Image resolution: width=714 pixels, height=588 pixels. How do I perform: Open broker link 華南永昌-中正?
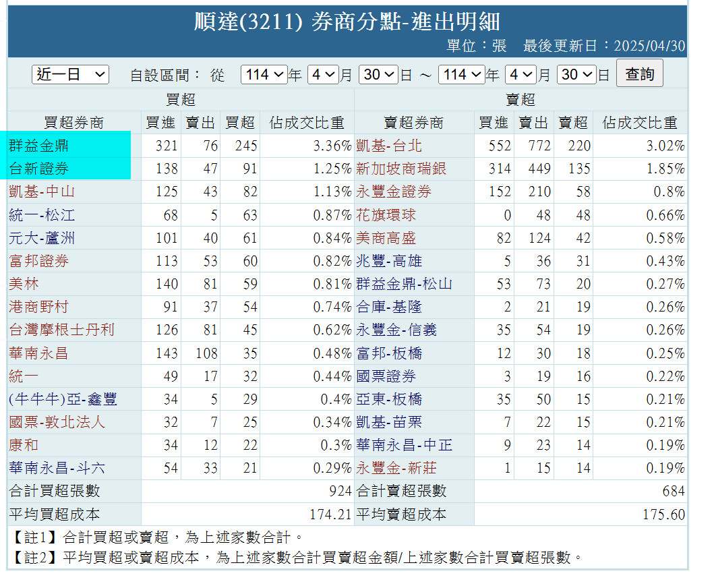coord(405,445)
